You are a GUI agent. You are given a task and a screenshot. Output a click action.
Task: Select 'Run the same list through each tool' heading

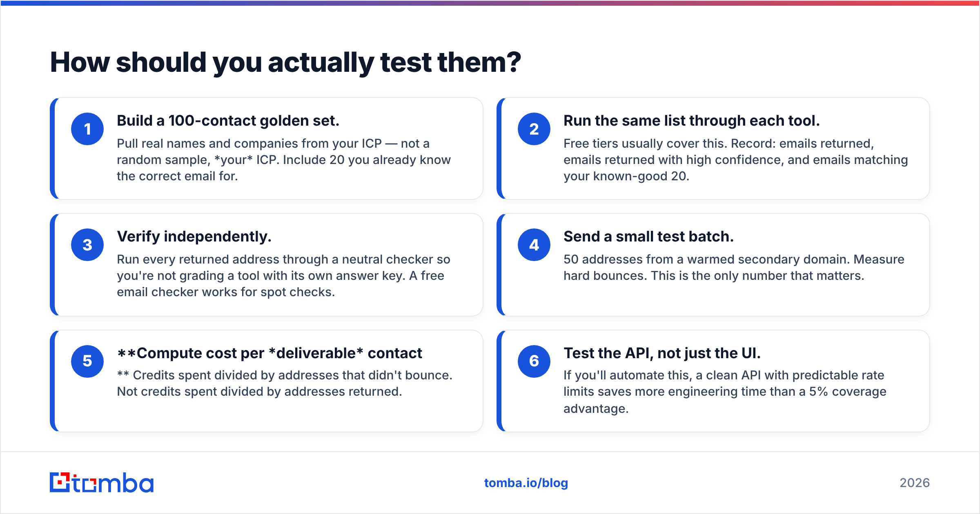click(x=692, y=121)
